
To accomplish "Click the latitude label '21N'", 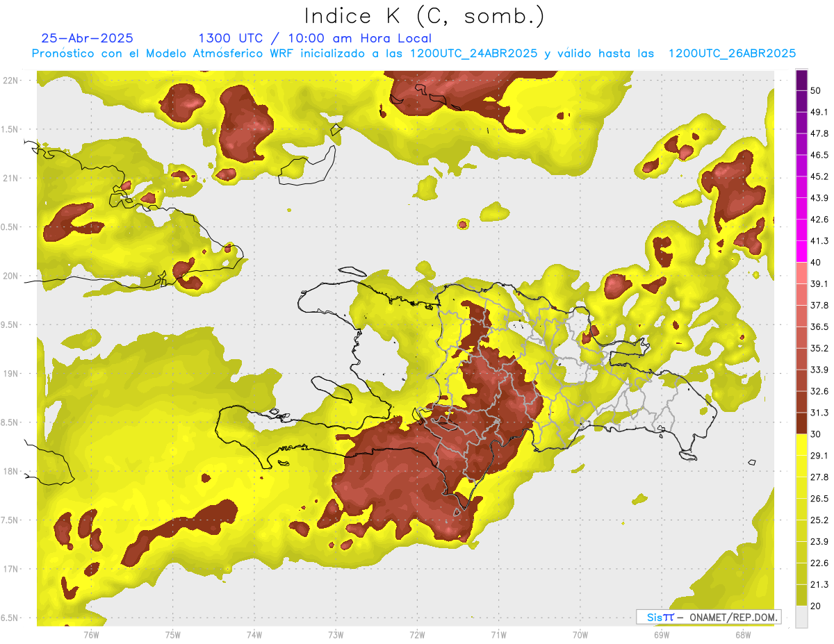I will 10,179.
